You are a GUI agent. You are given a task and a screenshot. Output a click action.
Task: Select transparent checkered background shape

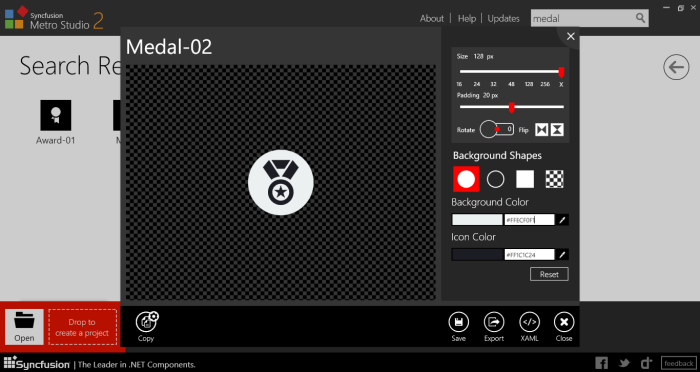pyautogui.click(x=554, y=179)
